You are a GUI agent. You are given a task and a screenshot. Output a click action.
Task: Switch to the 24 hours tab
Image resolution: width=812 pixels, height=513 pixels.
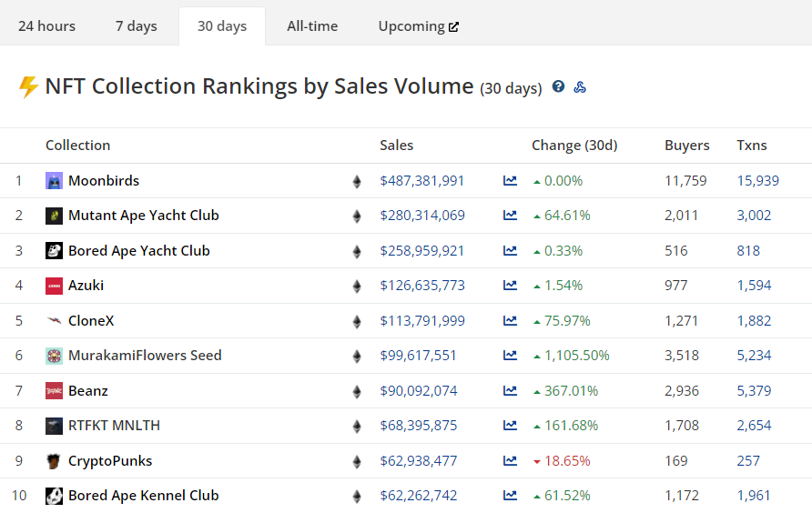(46, 26)
